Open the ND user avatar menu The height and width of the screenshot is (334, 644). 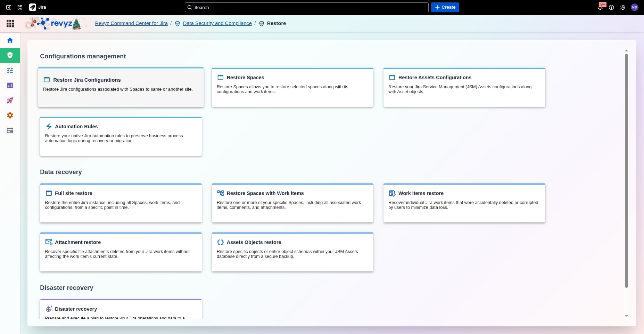[635, 7]
